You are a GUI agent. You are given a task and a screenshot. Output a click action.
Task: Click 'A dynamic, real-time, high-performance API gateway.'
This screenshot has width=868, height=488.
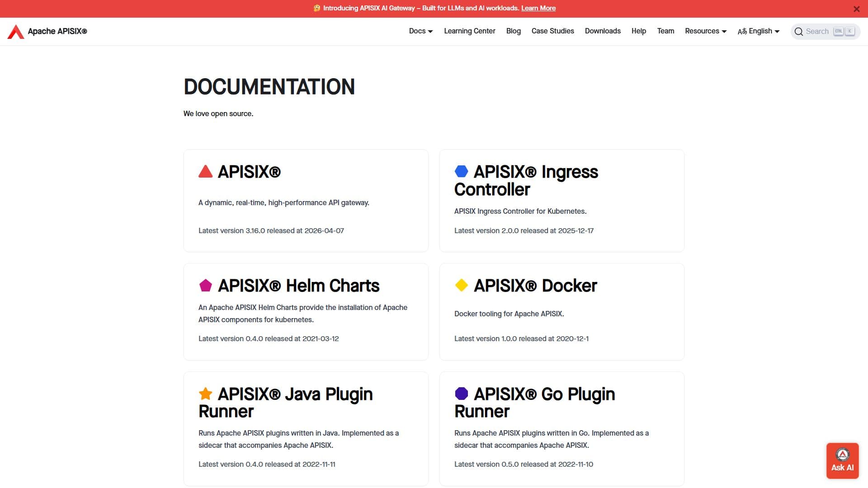pos(284,202)
